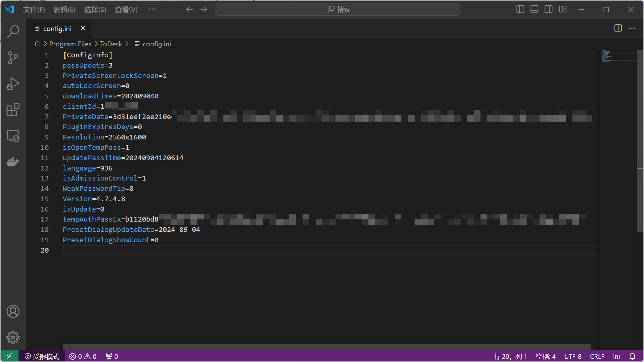644x362 pixels.
Task: Open editor More Actions ellipsis menu
Action: click(632, 28)
